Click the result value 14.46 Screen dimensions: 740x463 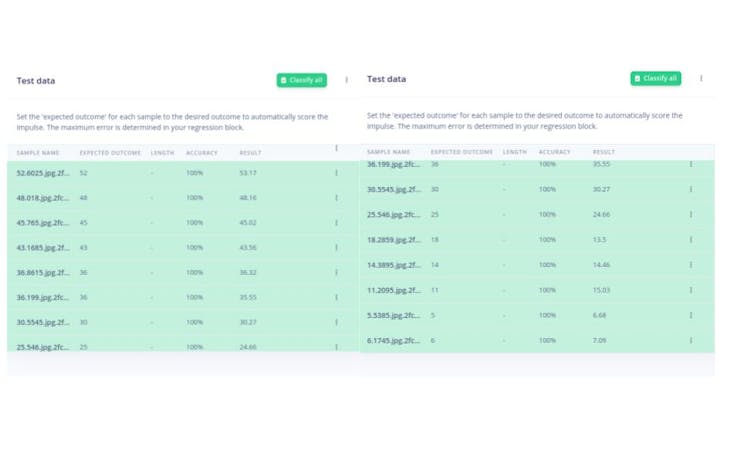coord(601,265)
